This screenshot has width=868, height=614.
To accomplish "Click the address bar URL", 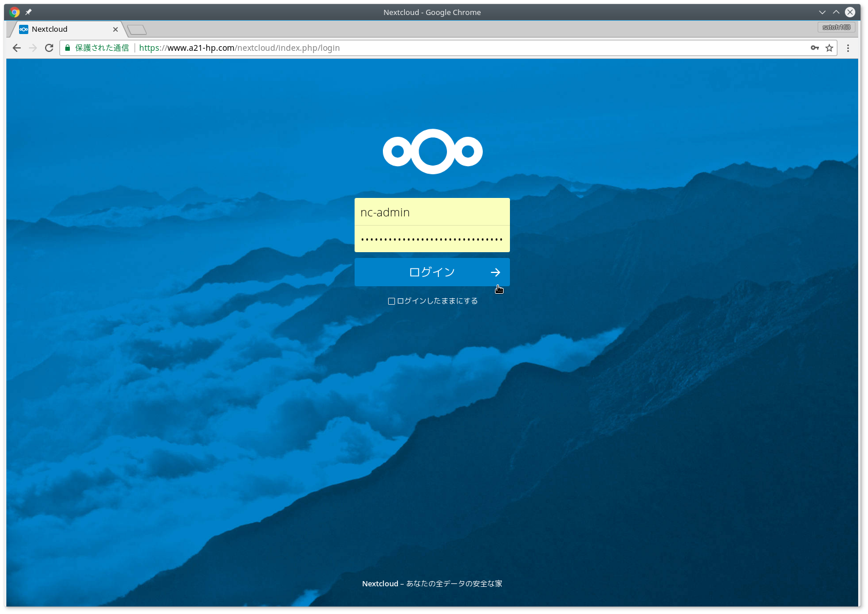I will coord(239,48).
